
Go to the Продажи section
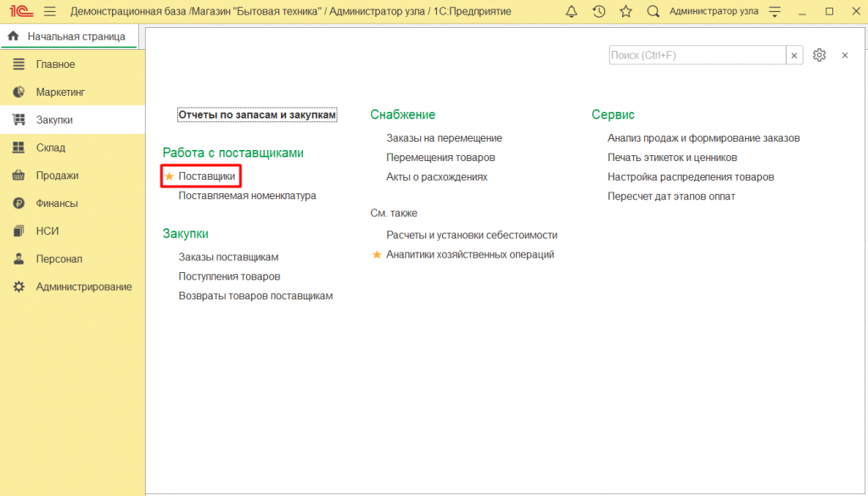(x=57, y=176)
